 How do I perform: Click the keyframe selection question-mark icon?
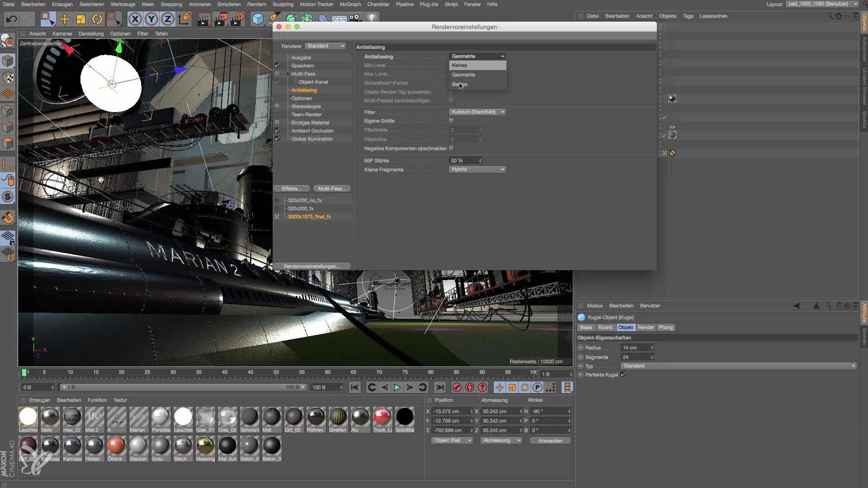click(x=482, y=387)
